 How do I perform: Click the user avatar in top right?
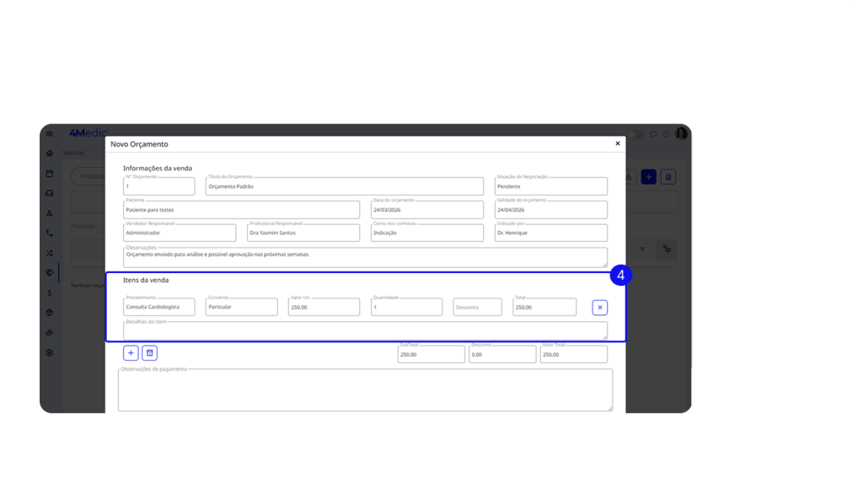point(681,134)
